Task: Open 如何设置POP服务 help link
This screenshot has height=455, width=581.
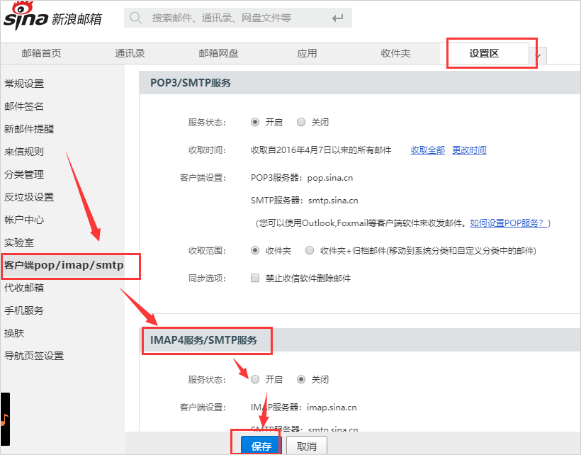Action: tap(508, 223)
